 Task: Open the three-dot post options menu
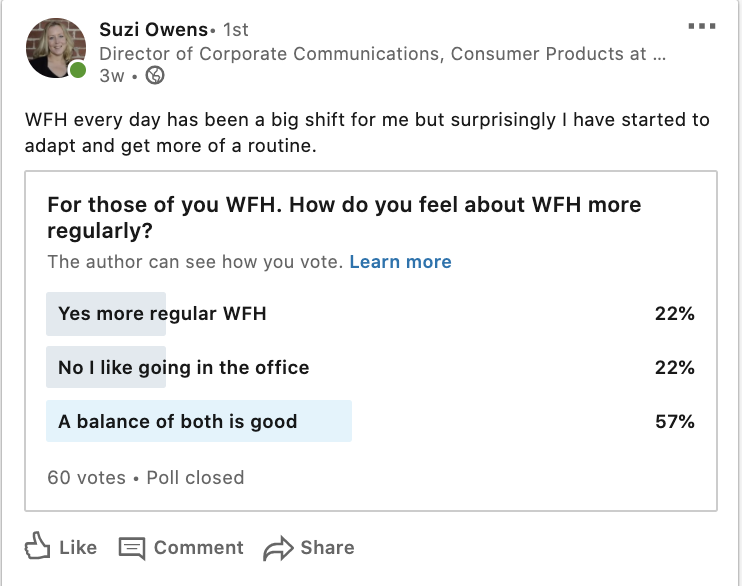(x=702, y=26)
